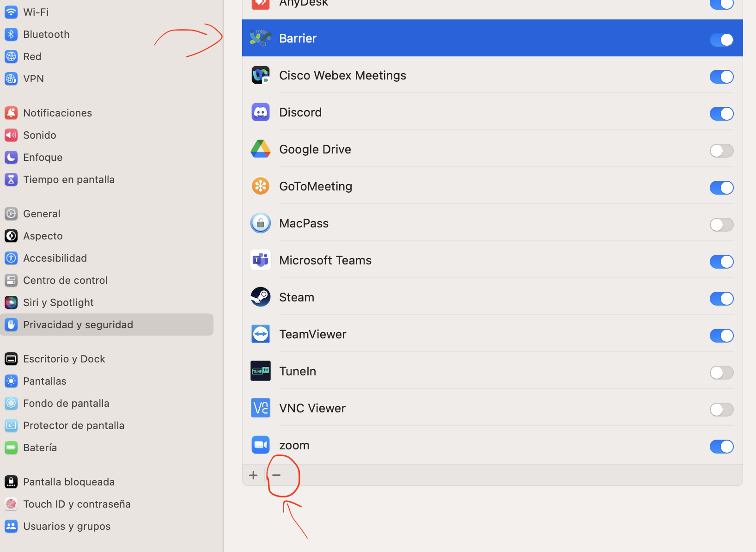The width and height of the screenshot is (756, 552).
Task: Click the MacPass app icon
Action: click(x=261, y=223)
